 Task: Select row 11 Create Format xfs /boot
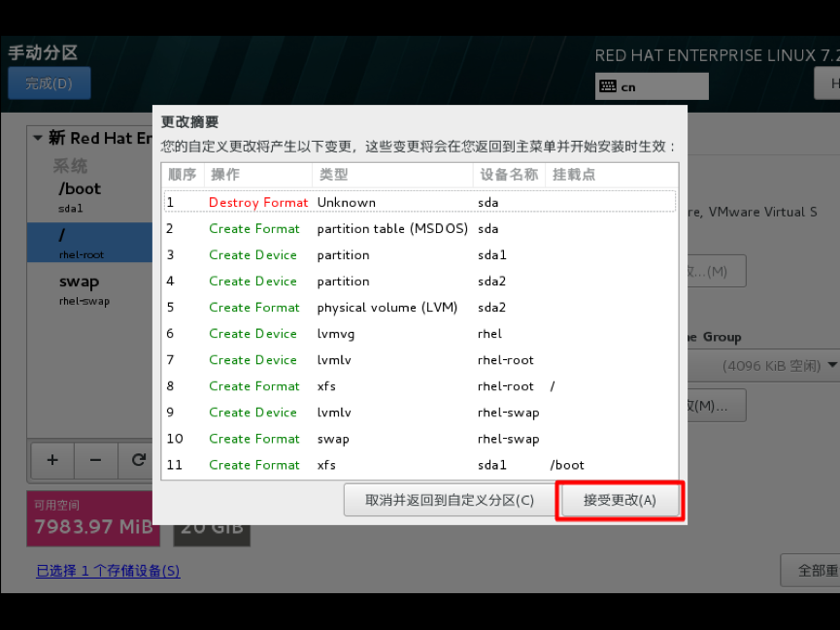(420, 464)
